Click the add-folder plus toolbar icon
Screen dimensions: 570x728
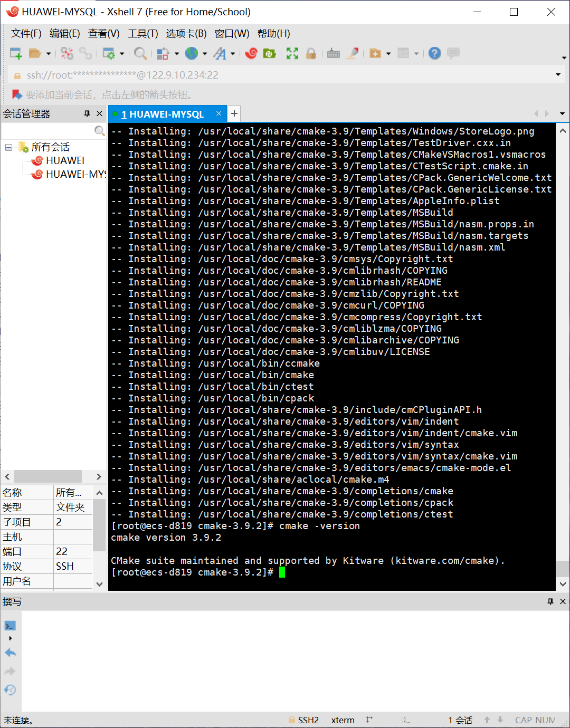click(x=375, y=53)
